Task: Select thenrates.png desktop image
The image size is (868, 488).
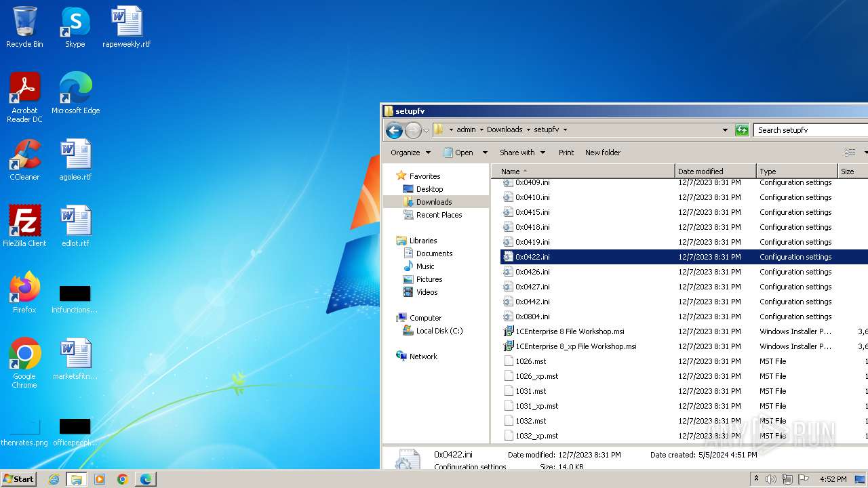Action: [x=24, y=433]
